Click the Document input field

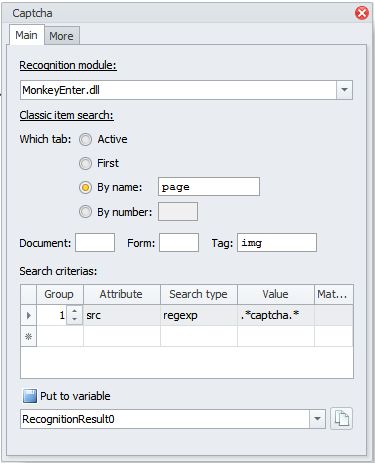(x=95, y=242)
